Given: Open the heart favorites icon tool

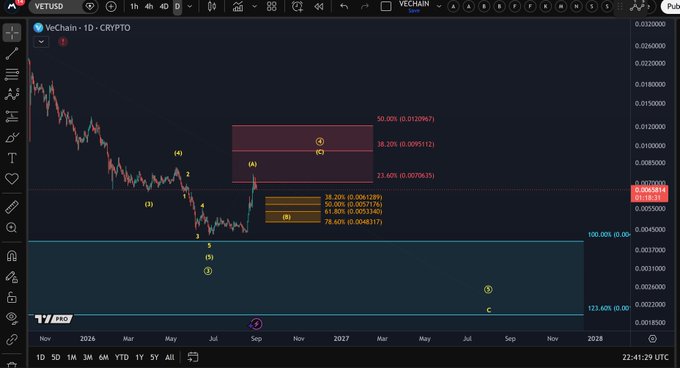Looking at the screenshot, I should coord(12,179).
